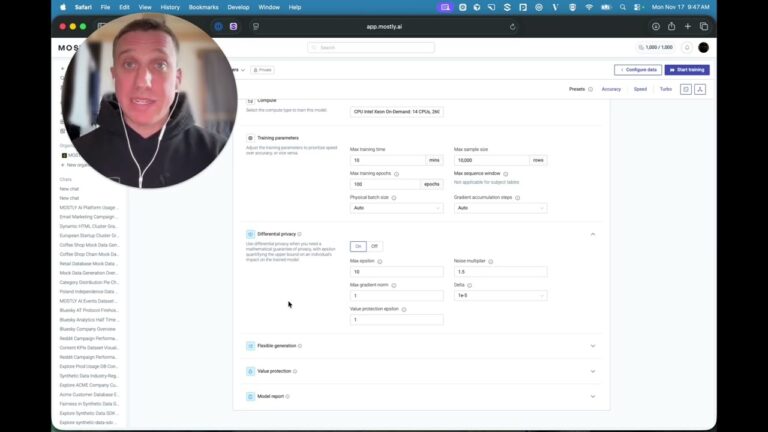Click the Max epsilon input field

396,272
